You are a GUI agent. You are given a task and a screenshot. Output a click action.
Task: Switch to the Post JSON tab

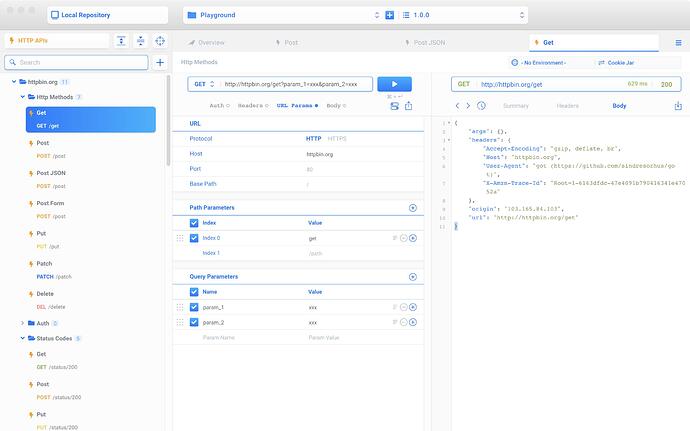pos(430,43)
